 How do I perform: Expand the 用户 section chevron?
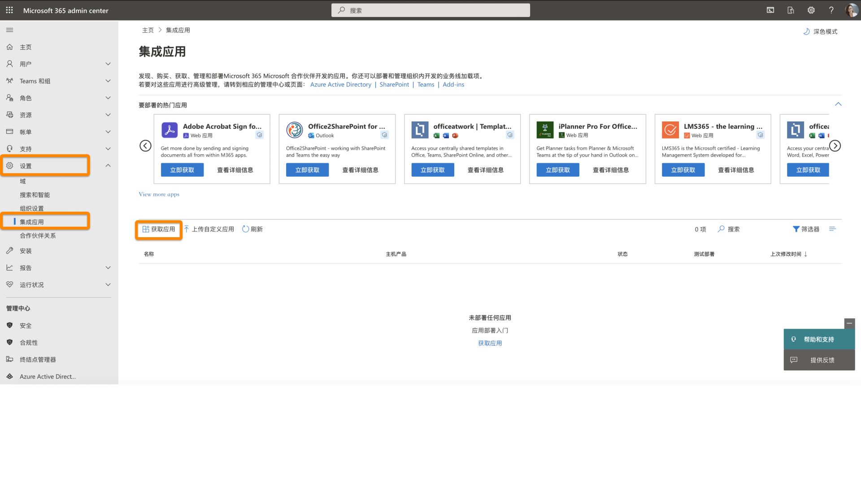(108, 64)
